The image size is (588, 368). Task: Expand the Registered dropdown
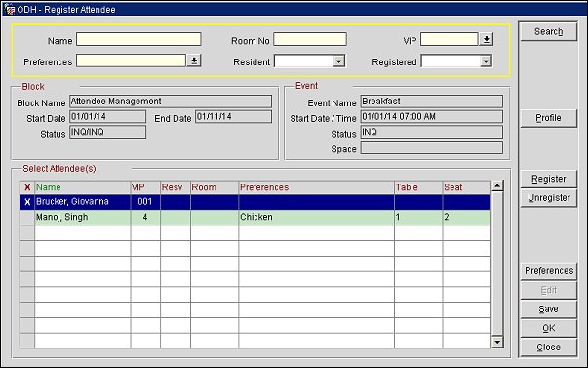point(486,61)
